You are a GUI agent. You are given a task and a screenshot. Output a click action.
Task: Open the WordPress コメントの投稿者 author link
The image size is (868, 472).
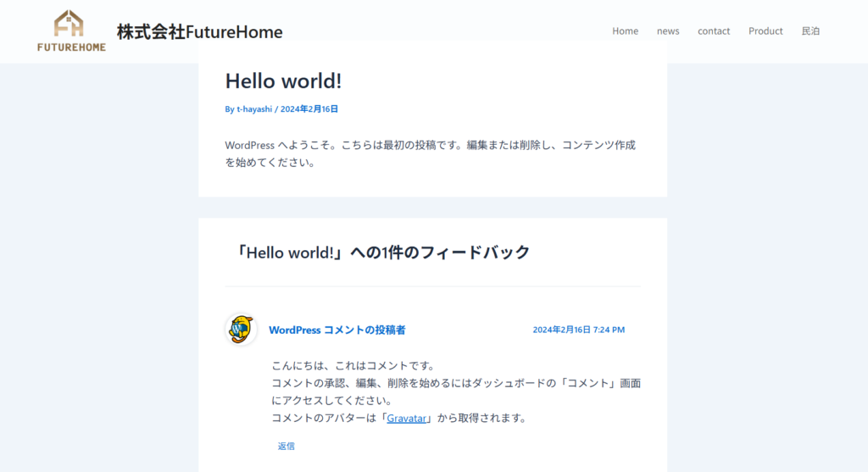click(337, 330)
